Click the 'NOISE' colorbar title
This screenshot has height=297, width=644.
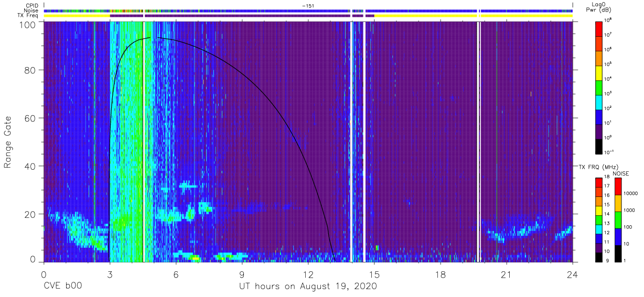(621, 173)
